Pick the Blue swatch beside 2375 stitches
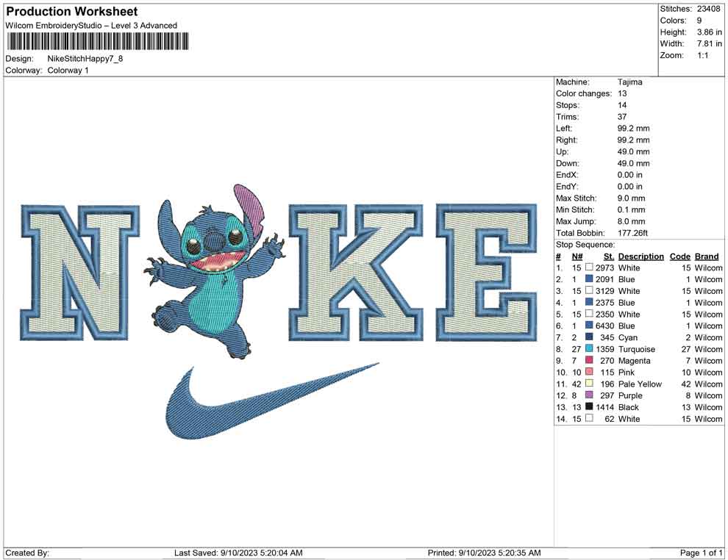 589,302
